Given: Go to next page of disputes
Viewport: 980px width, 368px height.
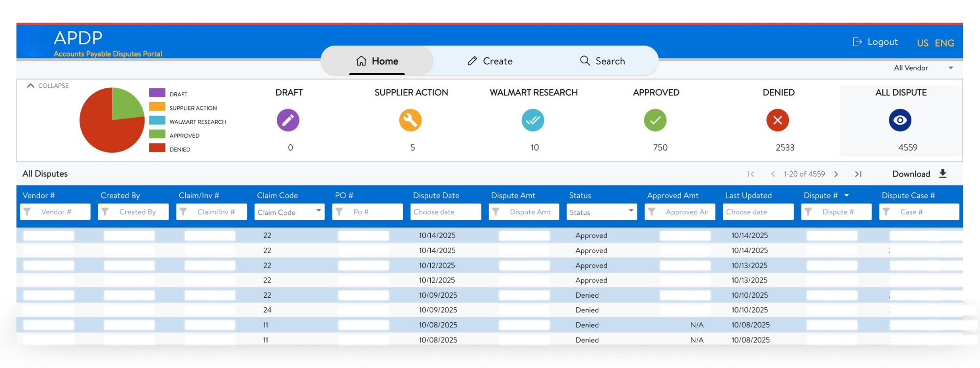Looking at the screenshot, I should click(x=836, y=174).
